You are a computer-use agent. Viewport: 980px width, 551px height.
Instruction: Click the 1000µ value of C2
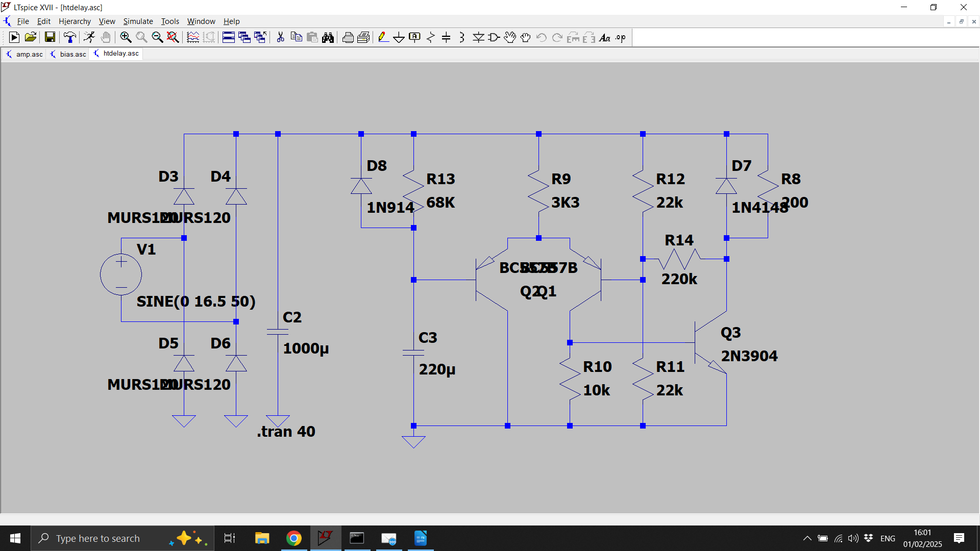click(x=306, y=348)
